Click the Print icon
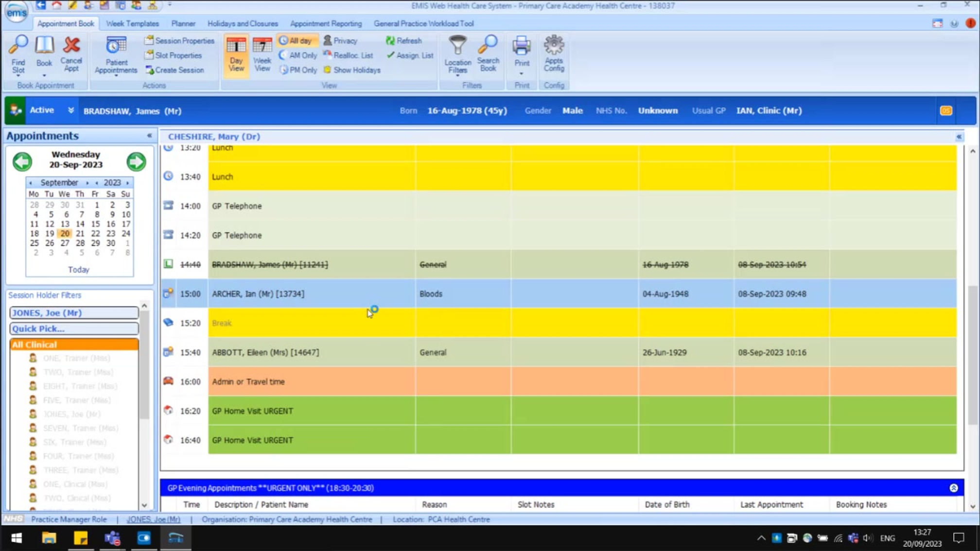The height and width of the screenshot is (551, 980). pos(521,47)
